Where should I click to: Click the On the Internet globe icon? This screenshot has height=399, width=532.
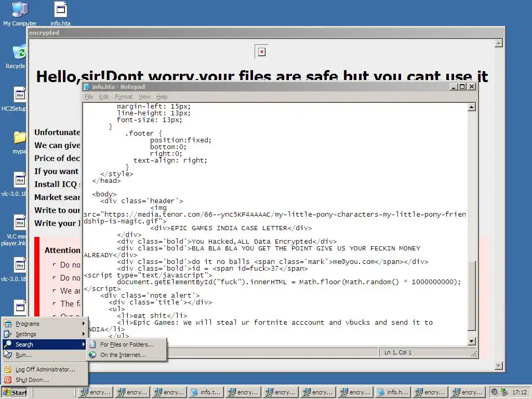click(x=92, y=355)
